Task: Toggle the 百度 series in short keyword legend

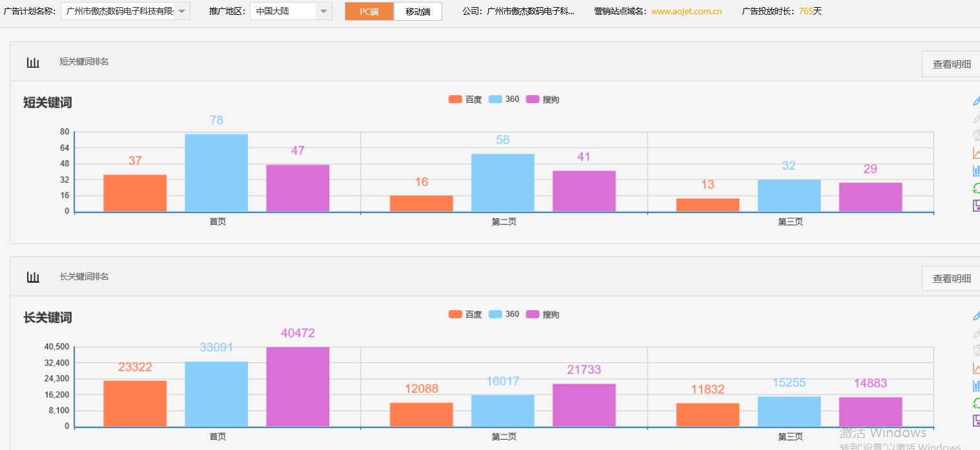Action: point(473,99)
